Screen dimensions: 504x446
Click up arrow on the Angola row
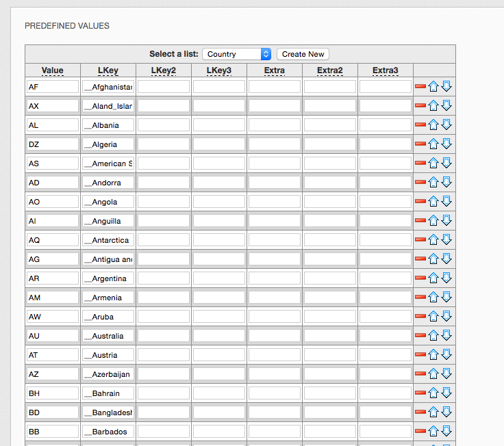pyautogui.click(x=433, y=201)
